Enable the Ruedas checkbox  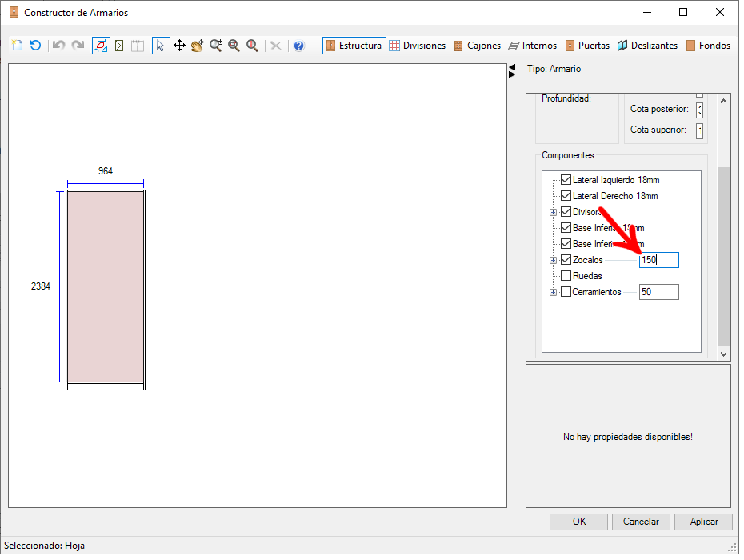566,276
